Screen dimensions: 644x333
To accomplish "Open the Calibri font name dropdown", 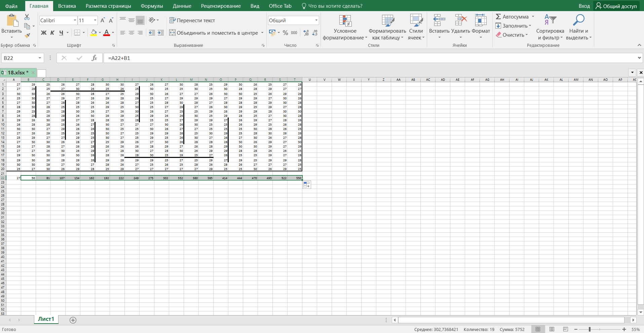I will [x=75, y=20].
